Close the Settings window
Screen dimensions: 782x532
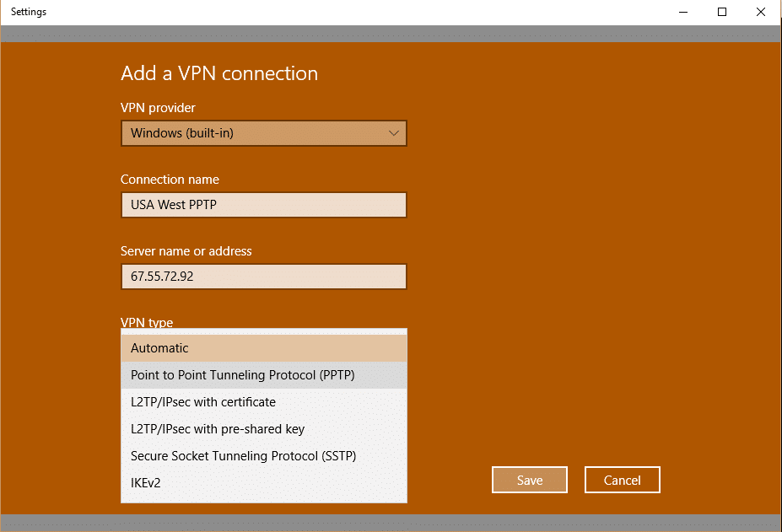(761, 12)
